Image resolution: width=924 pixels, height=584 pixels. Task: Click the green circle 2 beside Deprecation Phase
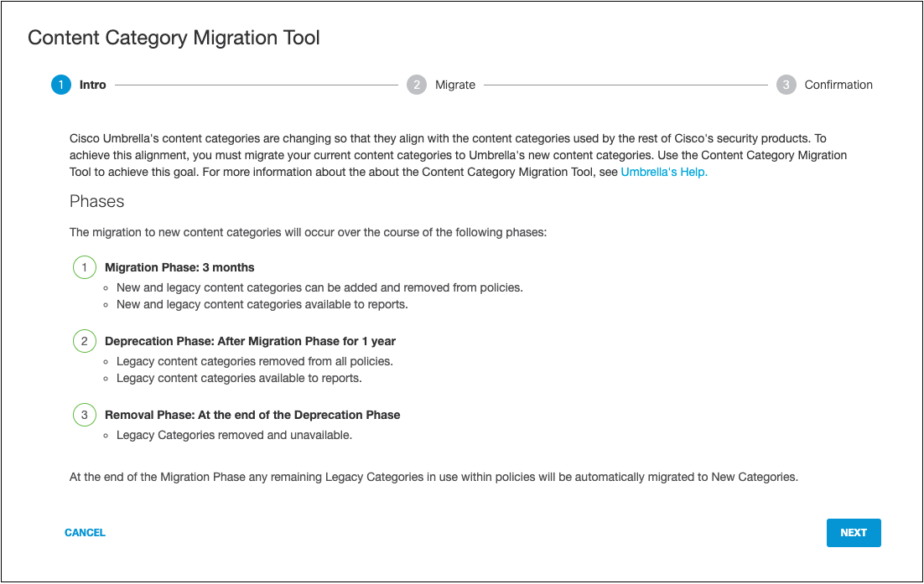pyautogui.click(x=85, y=341)
